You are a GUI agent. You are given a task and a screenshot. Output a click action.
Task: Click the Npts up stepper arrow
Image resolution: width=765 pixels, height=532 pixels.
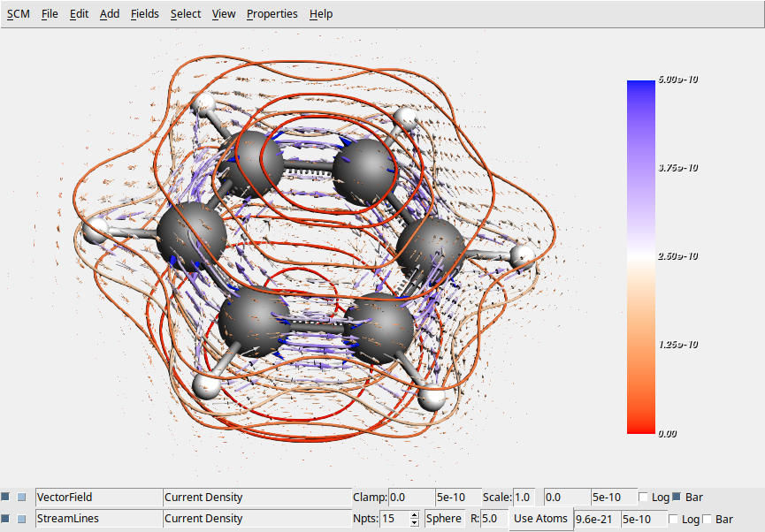click(x=413, y=514)
